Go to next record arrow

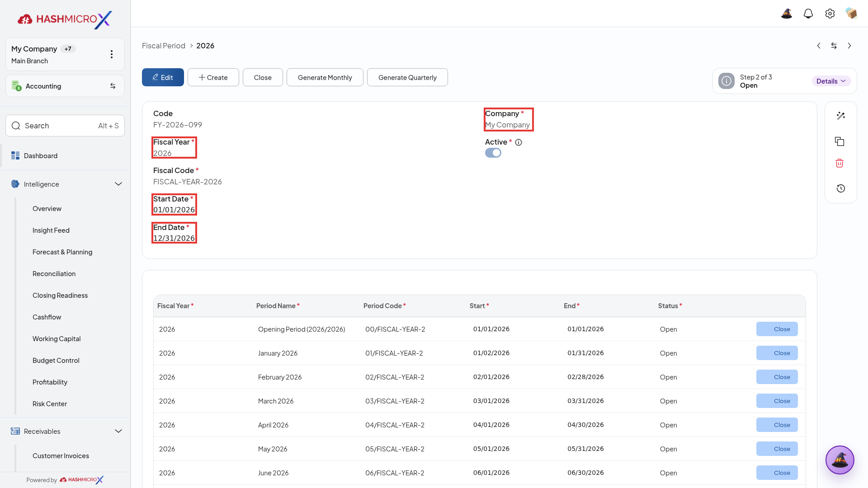click(849, 46)
